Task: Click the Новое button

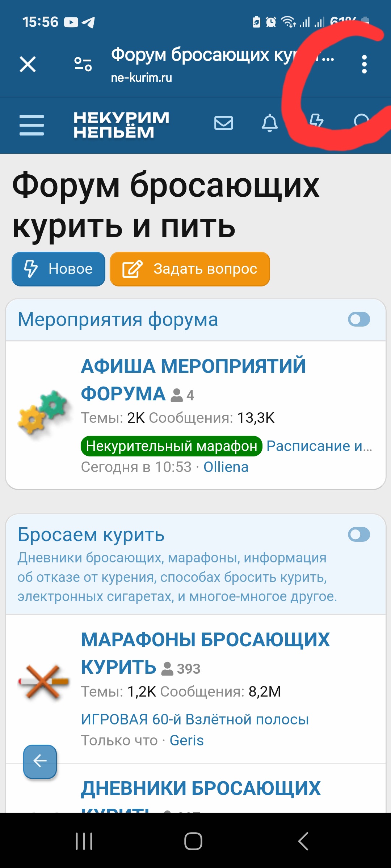Action: [58, 269]
